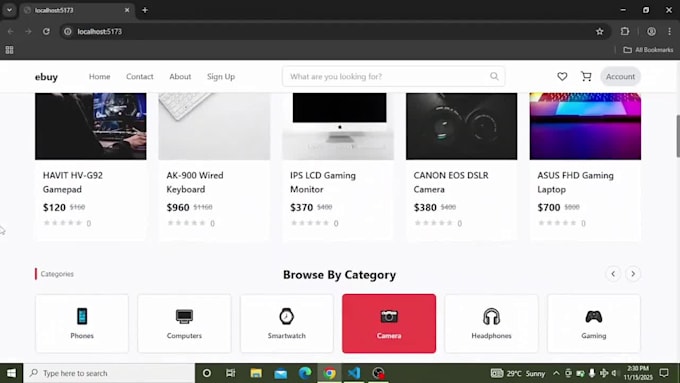Open the wishlist heart icon

coord(562,76)
